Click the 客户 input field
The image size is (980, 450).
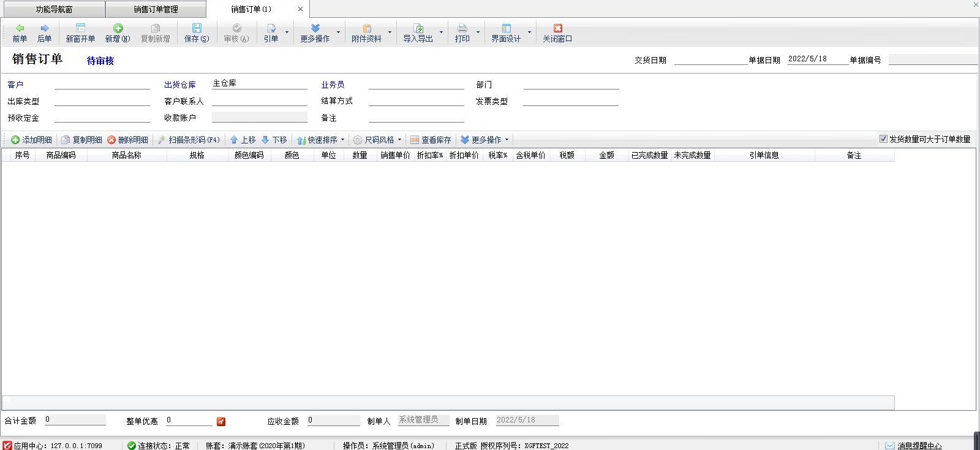(x=102, y=84)
